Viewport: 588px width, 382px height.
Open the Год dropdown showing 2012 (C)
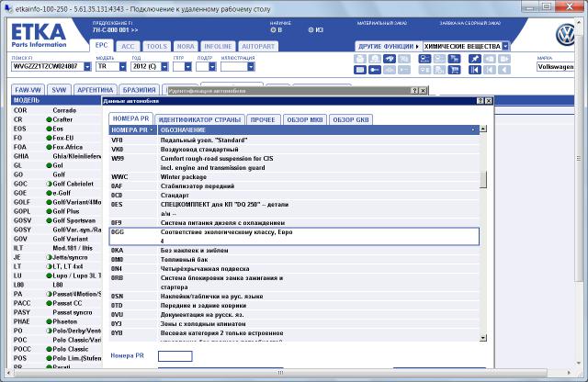pos(164,67)
